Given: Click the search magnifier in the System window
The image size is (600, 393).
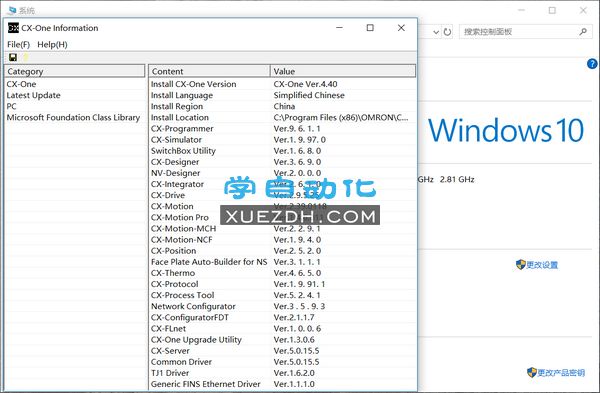Looking at the screenshot, I should pyautogui.click(x=583, y=32).
